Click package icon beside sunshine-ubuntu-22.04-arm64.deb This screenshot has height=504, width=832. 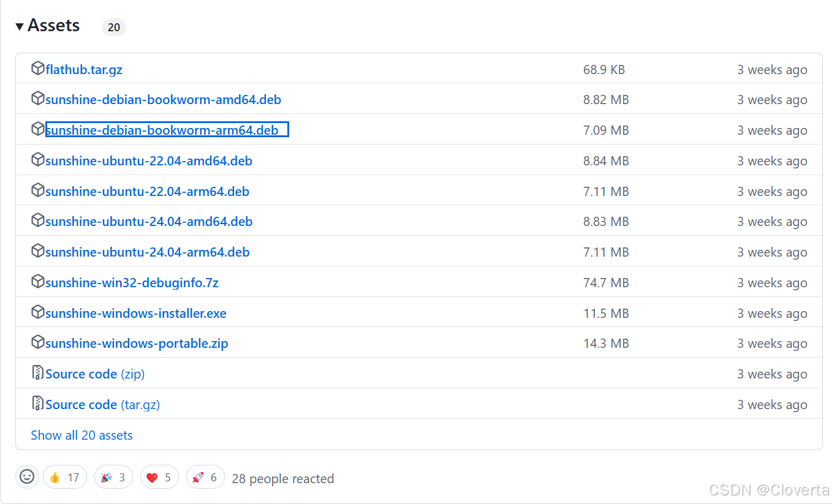37,190
